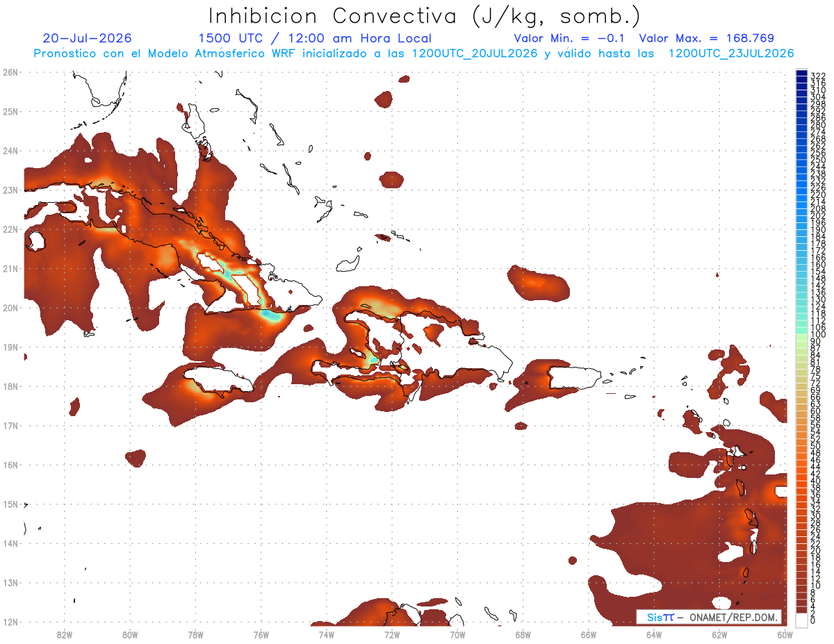This screenshot has width=834, height=644.
Task: Click the '20N' latitude label
Action: click(10, 308)
